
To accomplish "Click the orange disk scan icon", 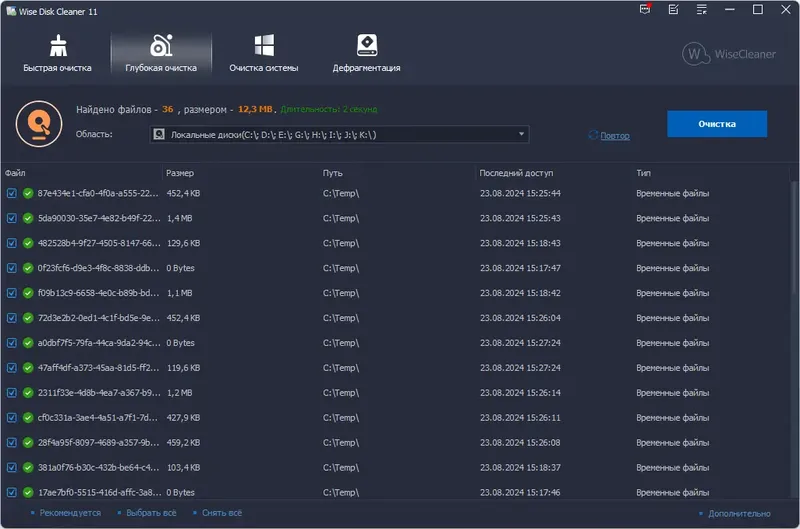I will 39,124.
